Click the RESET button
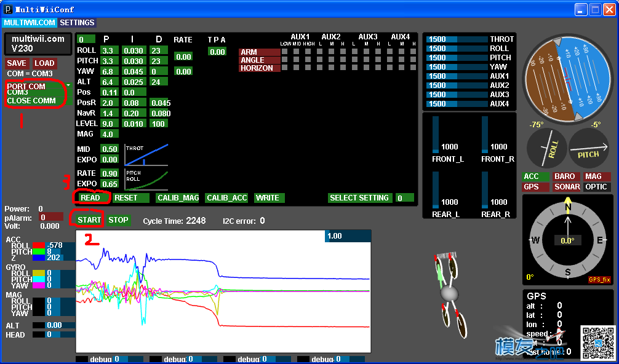The height and width of the screenshot is (364, 619). 130,198
